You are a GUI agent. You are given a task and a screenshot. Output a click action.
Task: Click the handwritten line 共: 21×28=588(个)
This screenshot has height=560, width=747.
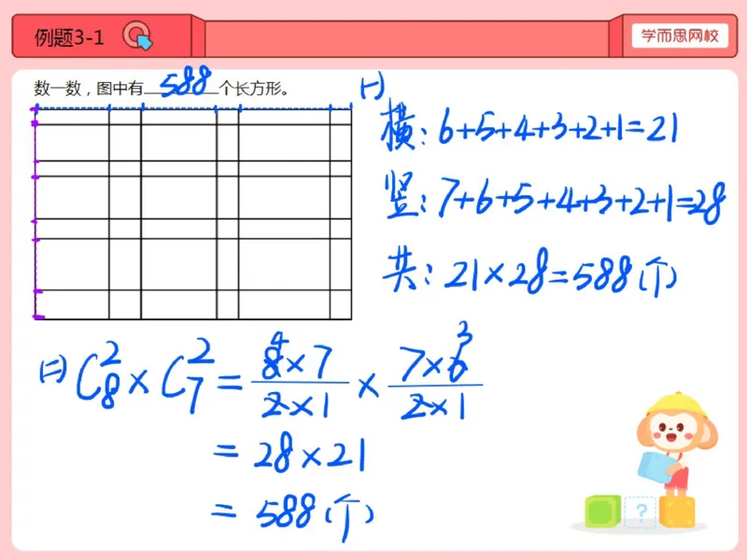coord(529,273)
